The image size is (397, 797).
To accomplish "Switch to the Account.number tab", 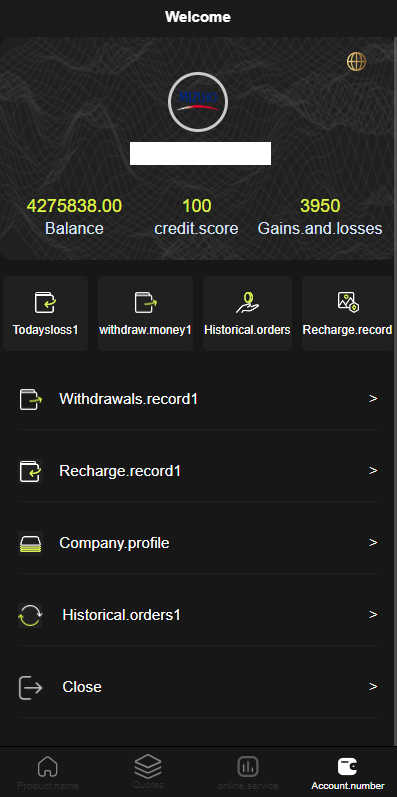I will [x=348, y=773].
